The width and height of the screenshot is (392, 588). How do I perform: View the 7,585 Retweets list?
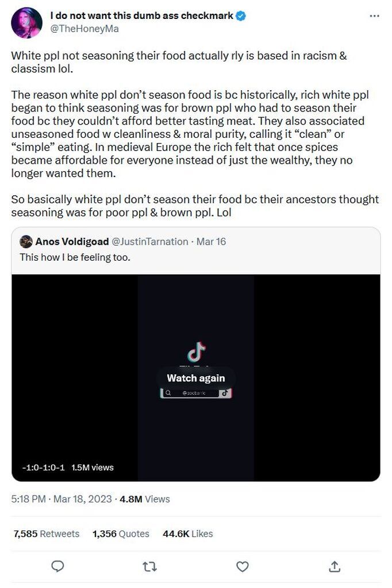(x=47, y=533)
